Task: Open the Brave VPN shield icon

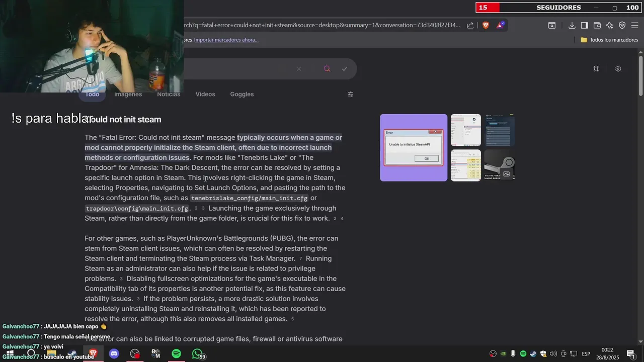Action: pyautogui.click(x=622, y=26)
